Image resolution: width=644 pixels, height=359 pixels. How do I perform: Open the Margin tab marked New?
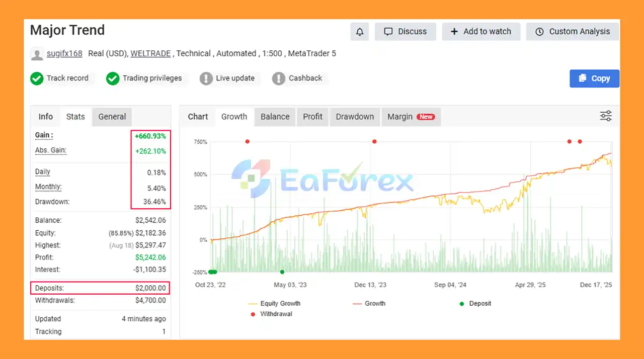point(410,117)
